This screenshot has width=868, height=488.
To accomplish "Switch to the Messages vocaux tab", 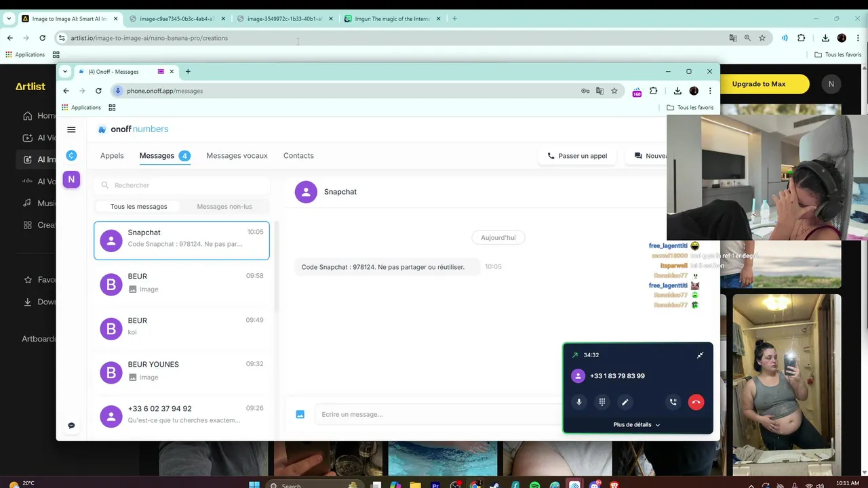I will click(237, 156).
